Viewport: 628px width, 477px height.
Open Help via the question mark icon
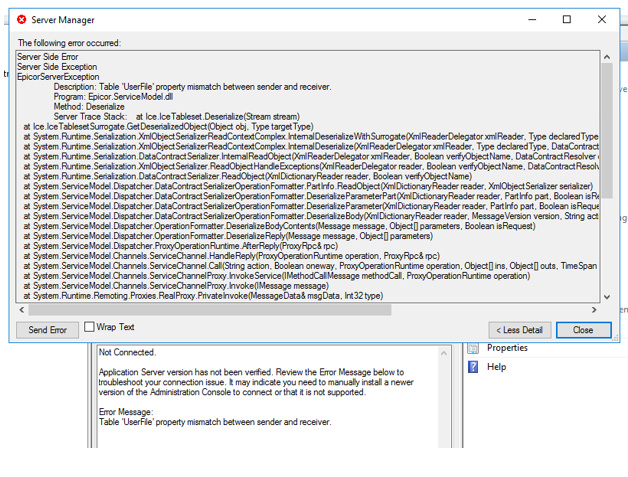(x=473, y=366)
